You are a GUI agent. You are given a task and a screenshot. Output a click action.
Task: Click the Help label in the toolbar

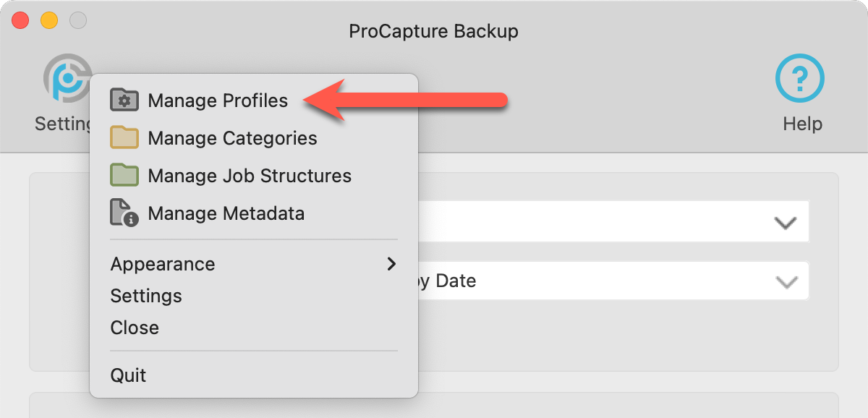[802, 124]
